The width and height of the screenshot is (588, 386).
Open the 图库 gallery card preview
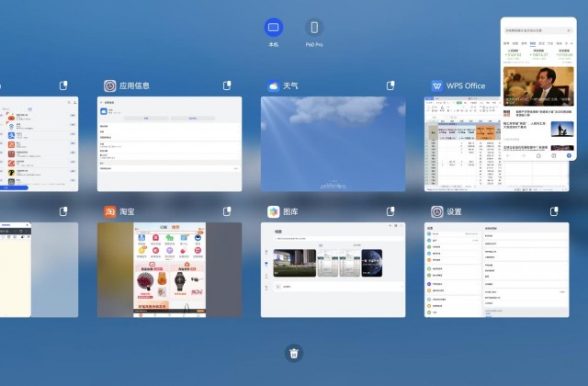pyautogui.click(x=333, y=269)
